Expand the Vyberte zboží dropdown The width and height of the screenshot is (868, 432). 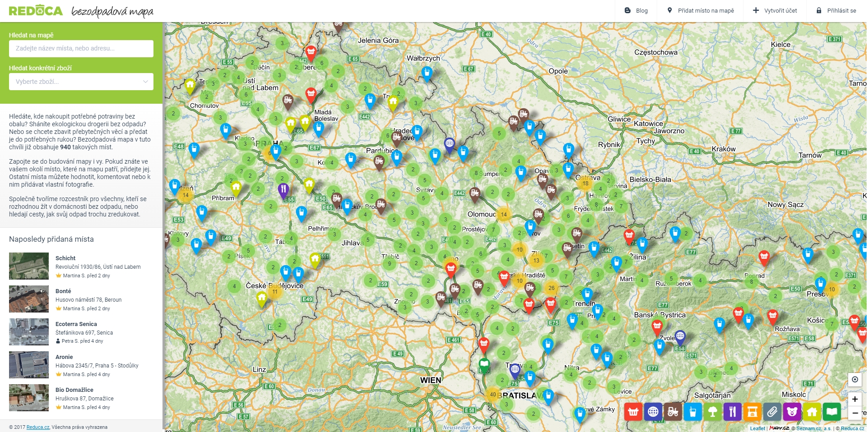point(81,82)
